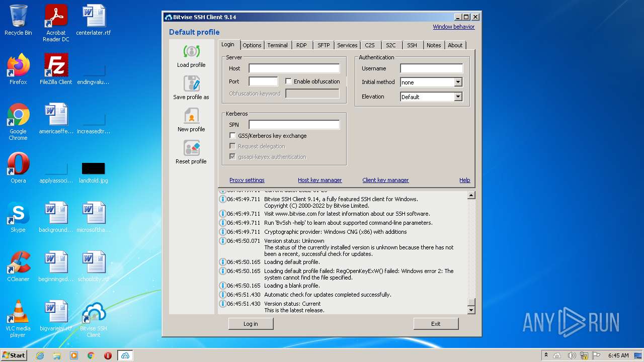Open the S2C tab
This screenshot has width=644, height=362.
pyautogui.click(x=391, y=45)
